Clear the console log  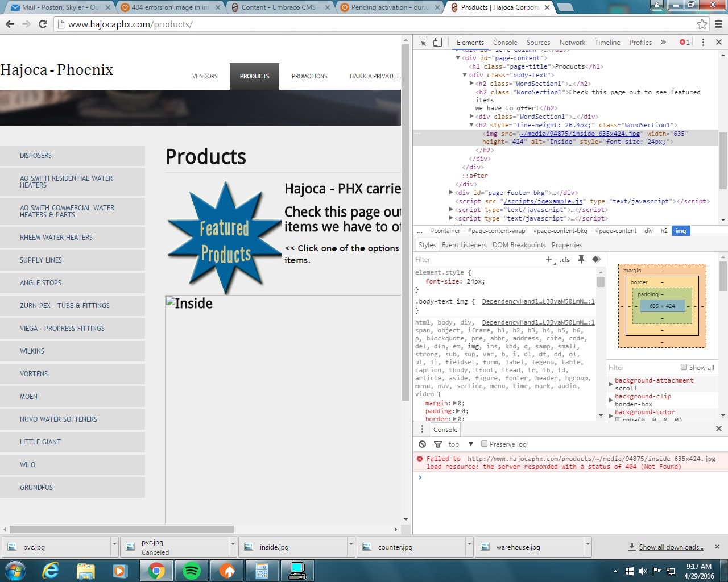(x=422, y=444)
